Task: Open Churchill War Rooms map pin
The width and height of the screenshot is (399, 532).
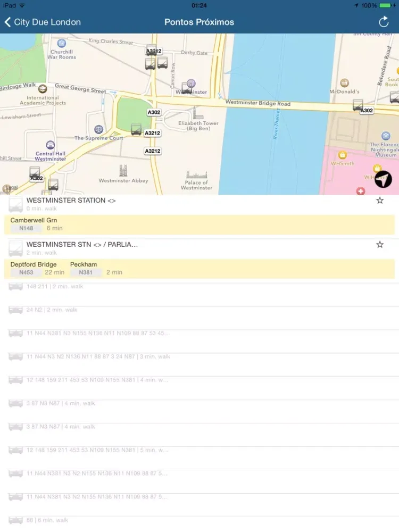Action: tap(61, 43)
